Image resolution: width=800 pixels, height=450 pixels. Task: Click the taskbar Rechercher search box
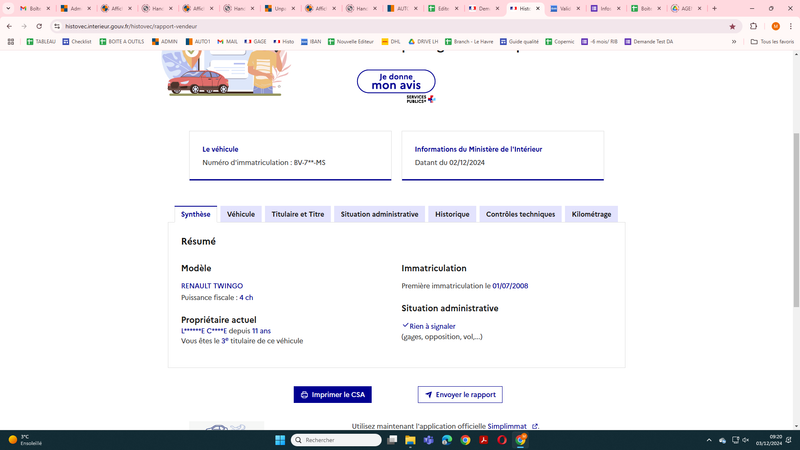(x=336, y=440)
